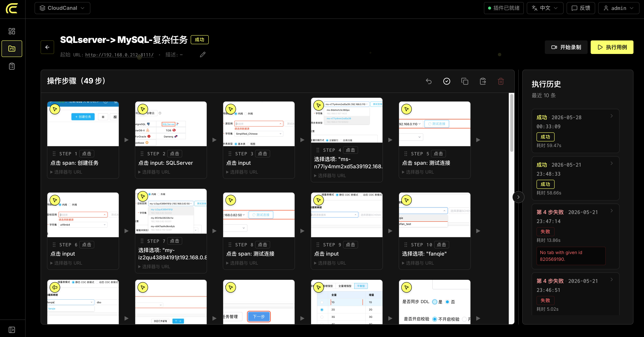Screen dimensions: 644x337
Task: Expand 选择器与 URL under STEP 10
Action: tap(418, 263)
